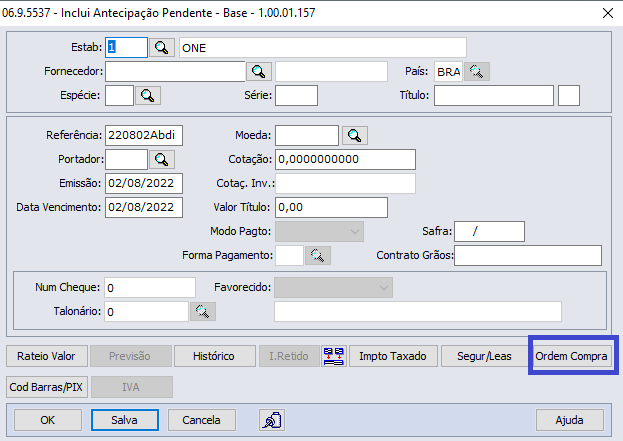Focus the Moeda input field
This screenshot has height=441, width=623.
[x=307, y=135]
